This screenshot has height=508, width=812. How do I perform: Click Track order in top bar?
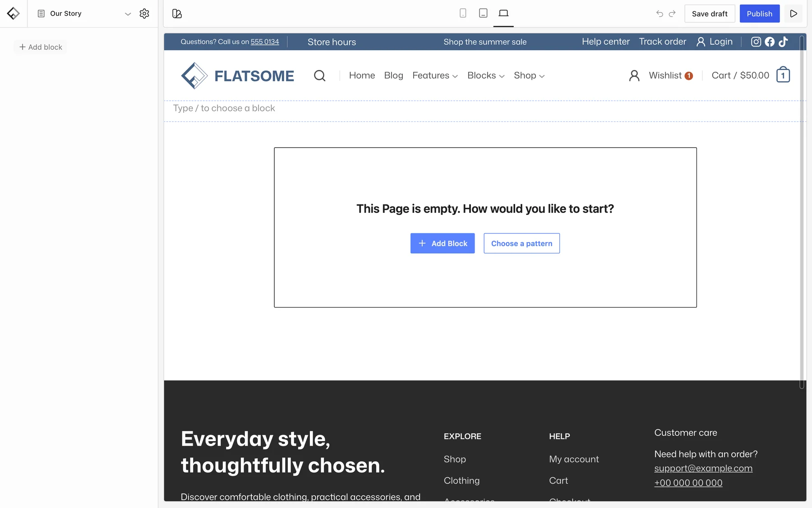[x=663, y=42]
